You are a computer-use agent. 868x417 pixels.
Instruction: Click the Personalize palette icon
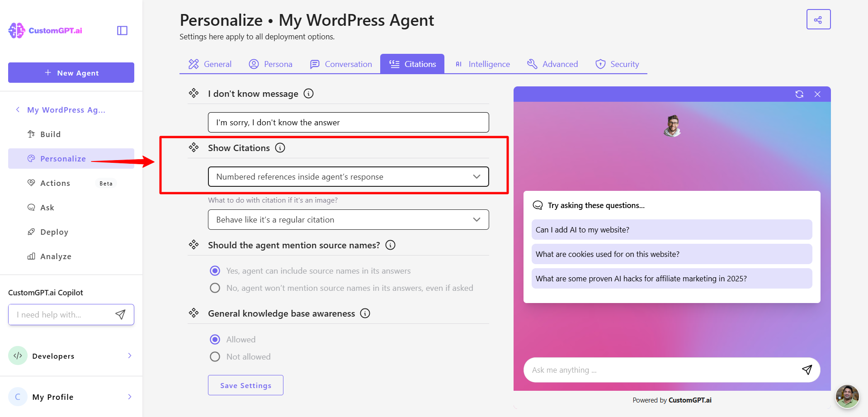coord(31,159)
